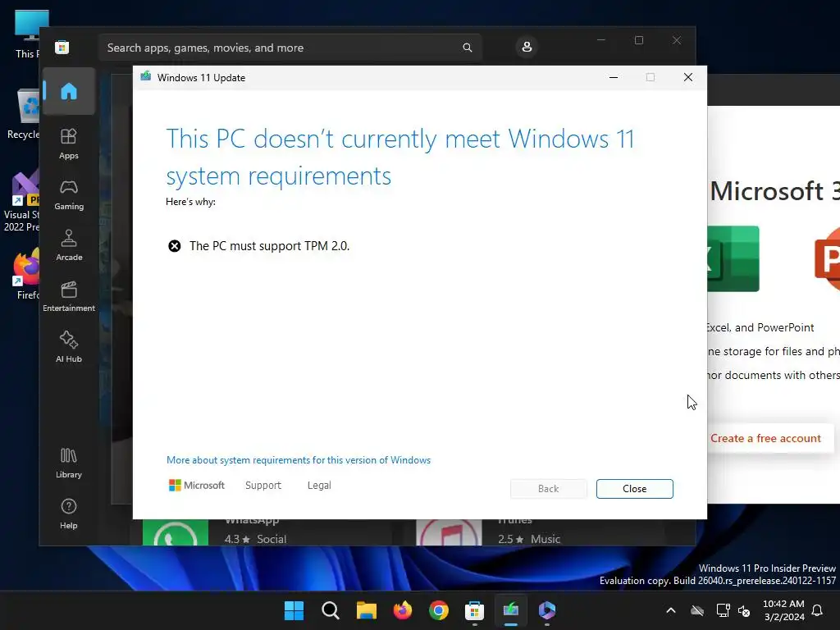Select the This PC desktop icon
Viewport: 840px width, 630px height.
(x=27, y=34)
